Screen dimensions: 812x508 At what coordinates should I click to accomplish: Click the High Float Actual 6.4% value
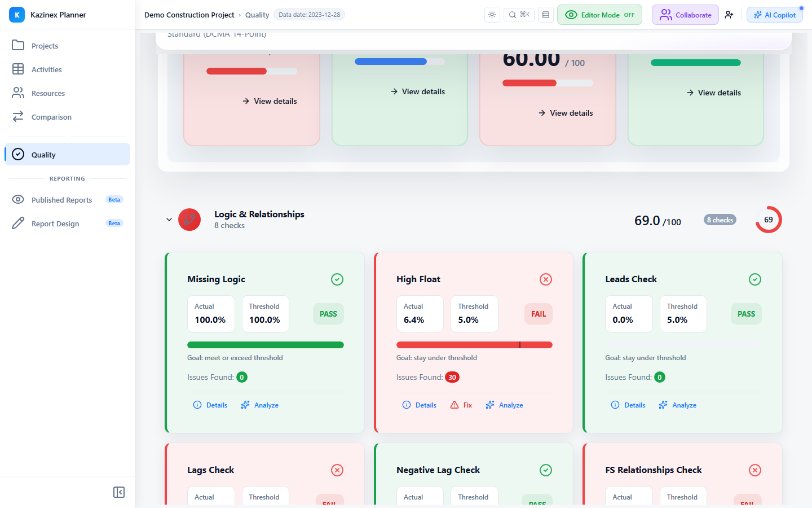pyautogui.click(x=414, y=319)
